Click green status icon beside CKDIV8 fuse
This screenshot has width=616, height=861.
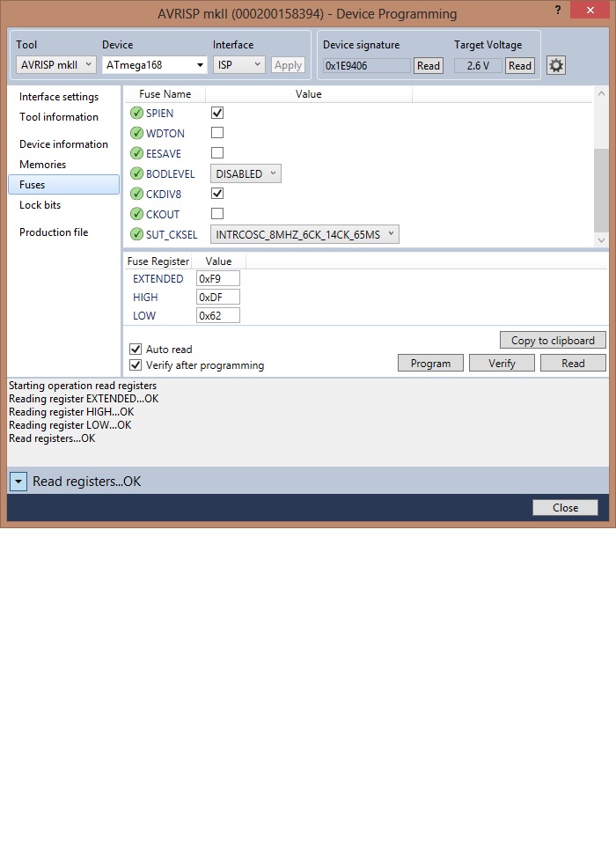coord(136,194)
